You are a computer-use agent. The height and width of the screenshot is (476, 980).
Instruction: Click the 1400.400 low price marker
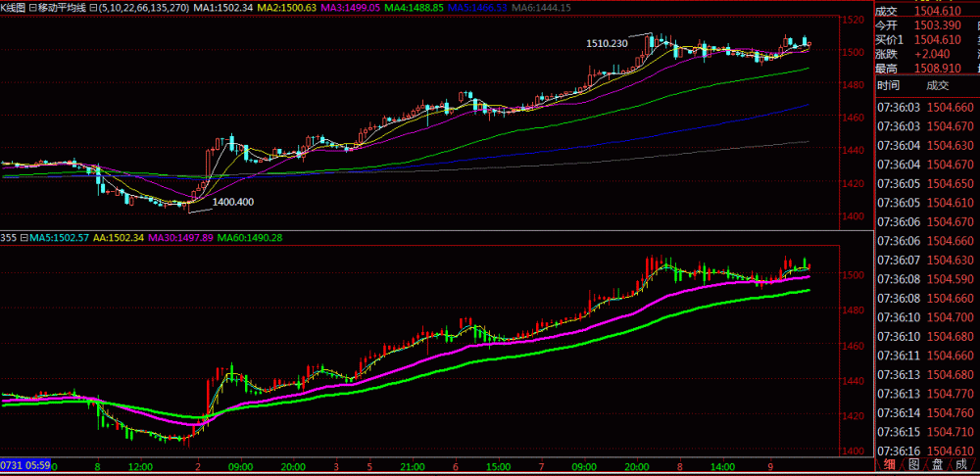[233, 202]
